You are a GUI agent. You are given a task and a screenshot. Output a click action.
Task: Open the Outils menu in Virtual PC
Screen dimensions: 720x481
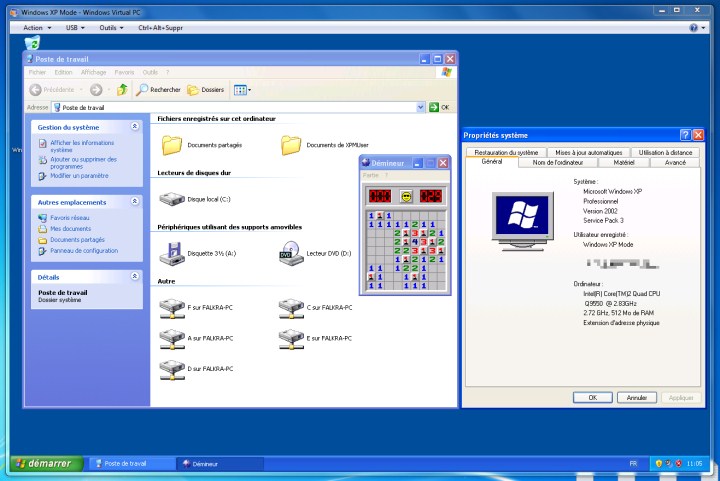111,28
